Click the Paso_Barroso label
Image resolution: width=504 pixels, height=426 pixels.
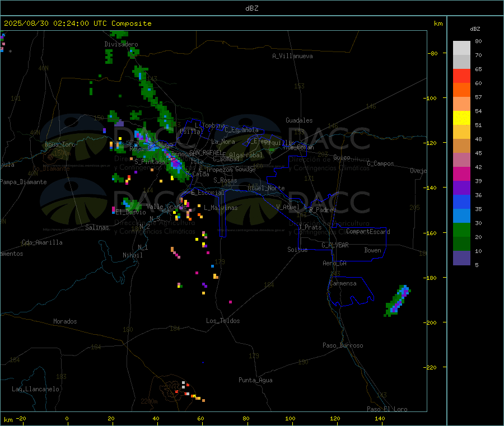tap(343, 345)
